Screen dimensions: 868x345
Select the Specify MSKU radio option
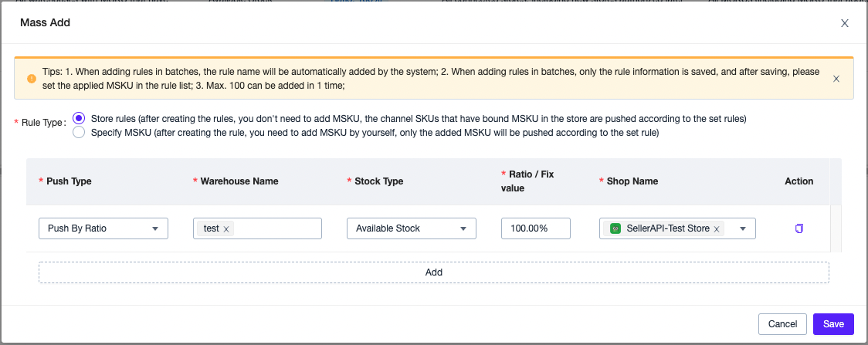tap(79, 132)
